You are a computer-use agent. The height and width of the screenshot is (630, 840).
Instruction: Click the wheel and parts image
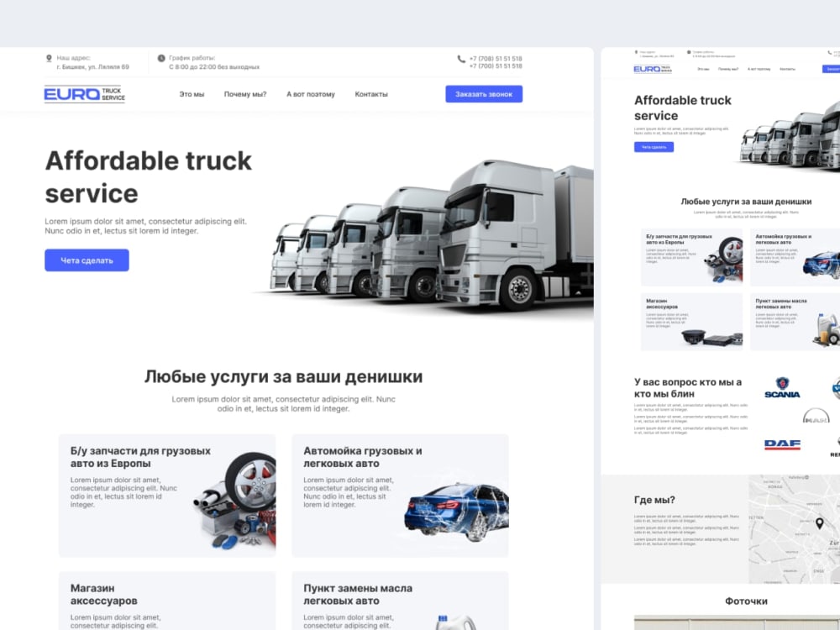click(x=234, y=501)
